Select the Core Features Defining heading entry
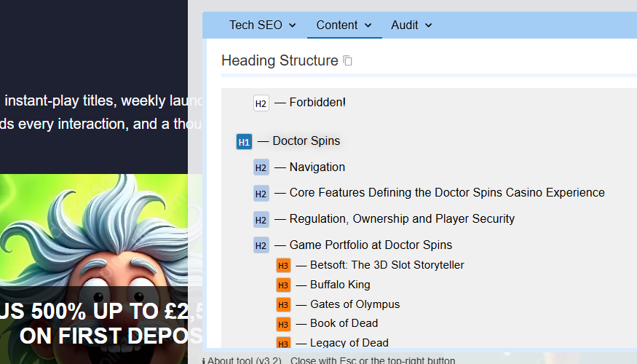The image size is (637, 364). pyautogui.click(x=446, y=193)
